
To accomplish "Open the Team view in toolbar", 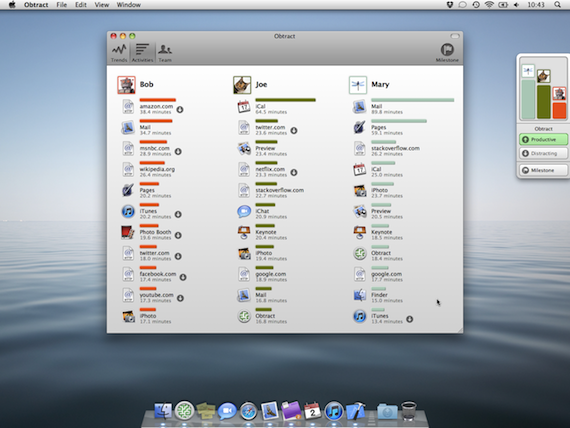I will click(165, 53).
